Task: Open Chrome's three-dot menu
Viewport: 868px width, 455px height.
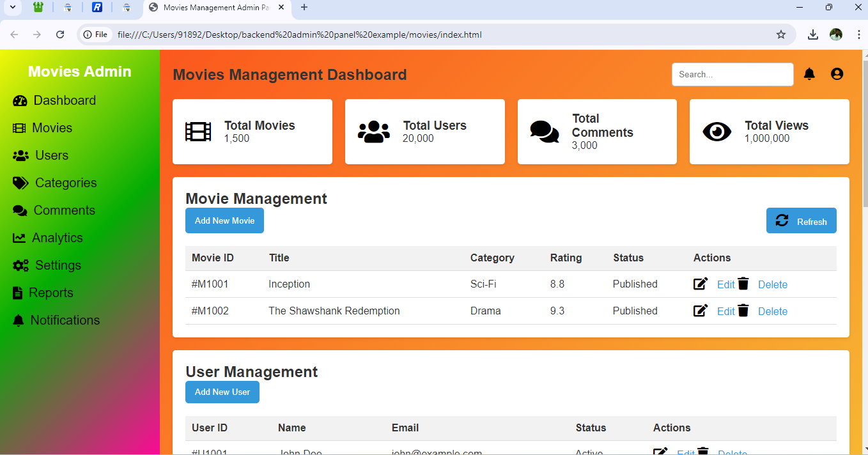Action: coord(859,35)
